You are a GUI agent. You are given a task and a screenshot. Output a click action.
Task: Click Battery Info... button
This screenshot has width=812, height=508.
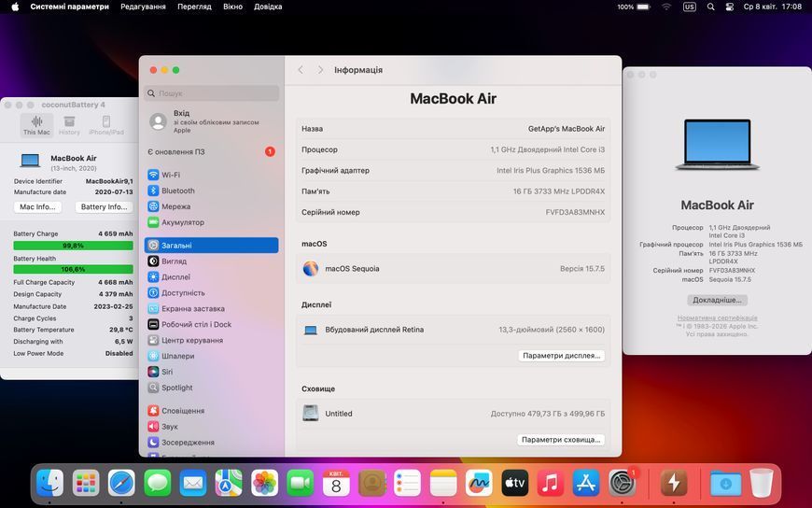tap(105, 206)
